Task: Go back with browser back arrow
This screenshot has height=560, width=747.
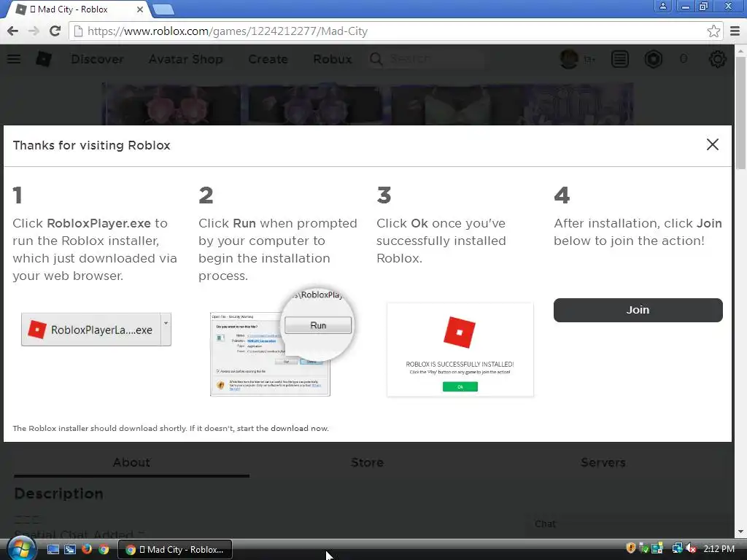Action: coord(13,31)
